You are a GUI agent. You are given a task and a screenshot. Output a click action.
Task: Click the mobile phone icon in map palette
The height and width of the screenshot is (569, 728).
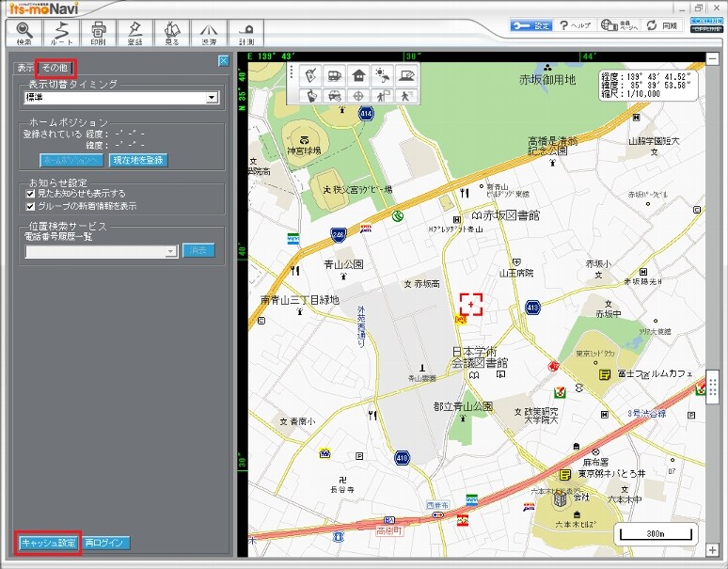310,96
